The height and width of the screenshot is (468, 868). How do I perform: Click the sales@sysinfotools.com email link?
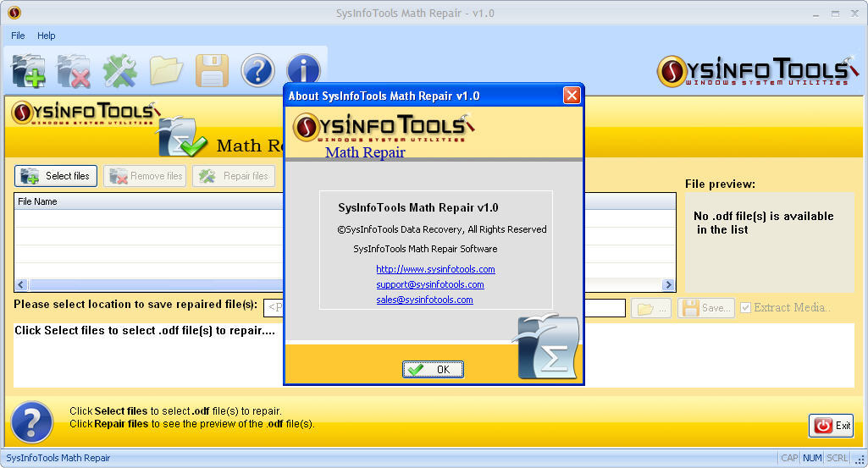pyautogui.click(x=424, y=300)
